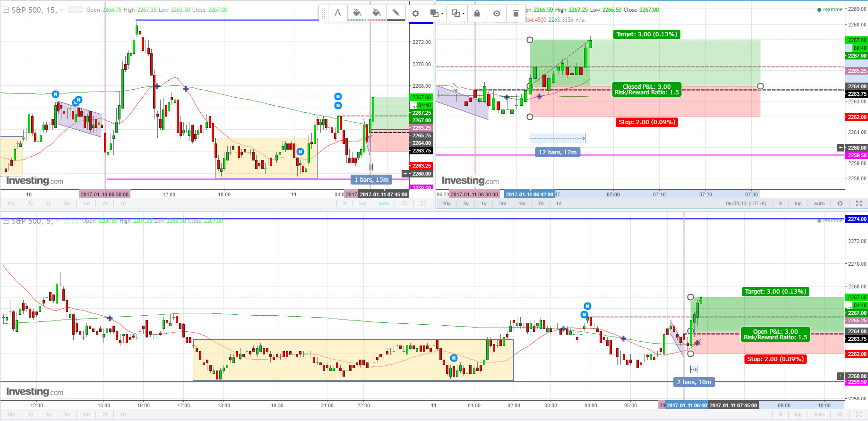Delete the drawing with trash icon

click(x=516, y=13)
